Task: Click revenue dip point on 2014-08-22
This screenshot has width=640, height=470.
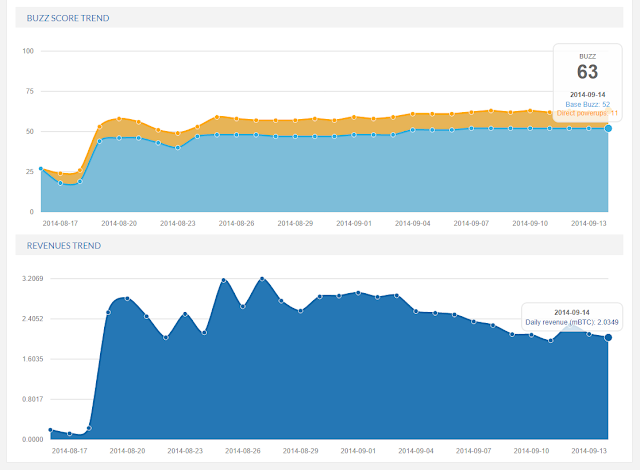Action: click(x=166, y=337)
